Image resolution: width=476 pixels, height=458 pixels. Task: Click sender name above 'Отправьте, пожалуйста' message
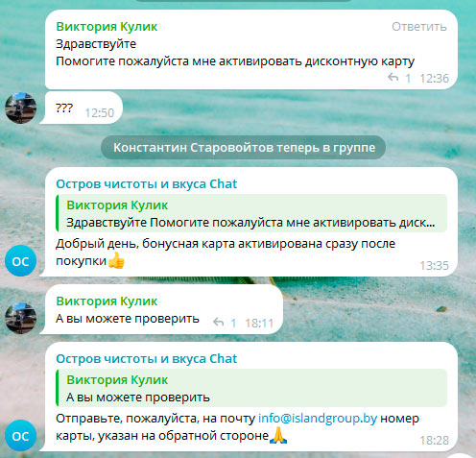click(147, 359)
